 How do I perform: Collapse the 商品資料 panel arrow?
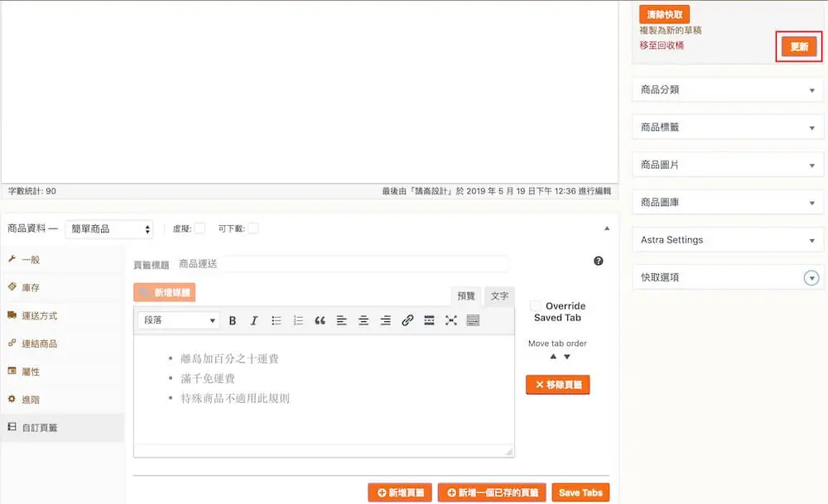point(607,228)
